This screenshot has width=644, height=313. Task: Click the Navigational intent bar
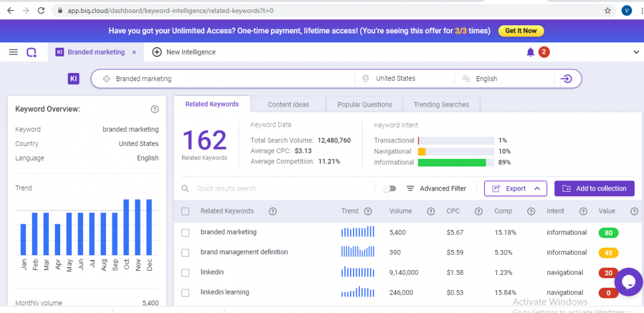click(x=456, y=151)
